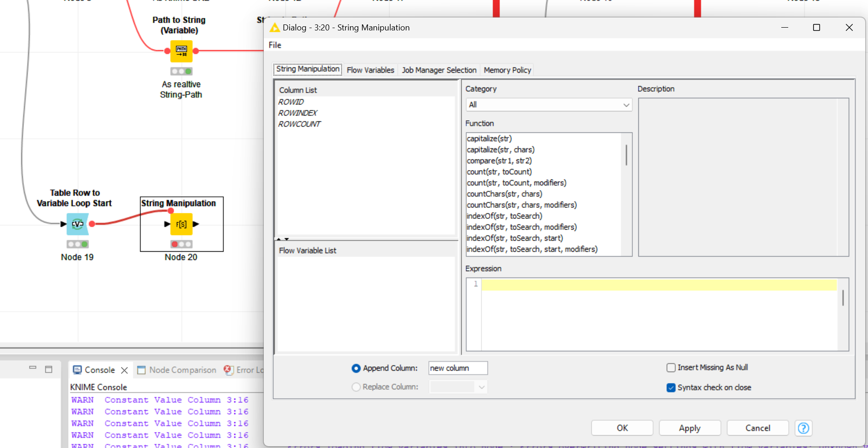Select countChars(str, chars, modifiers) function
This screenshot has height=448, width=868.
522,205
